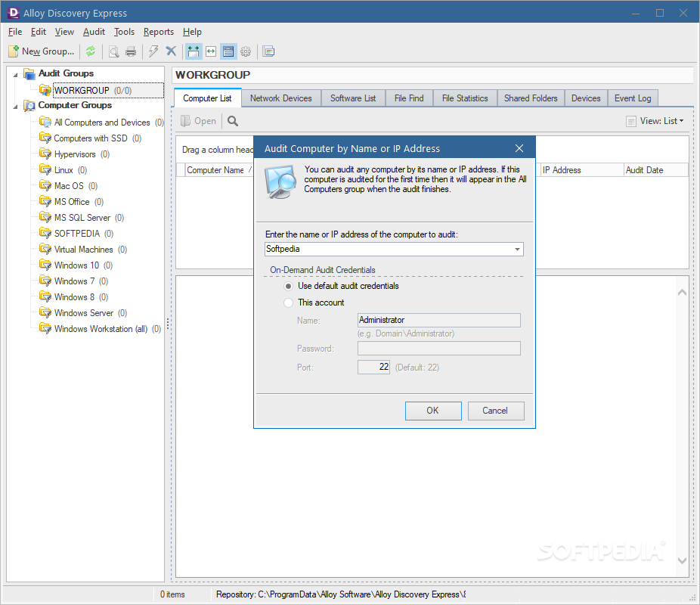This screenshot has width=700, height=605.
Task: Select the Hypervisors group
Action: pyautogui.click(x=75, y=154)
